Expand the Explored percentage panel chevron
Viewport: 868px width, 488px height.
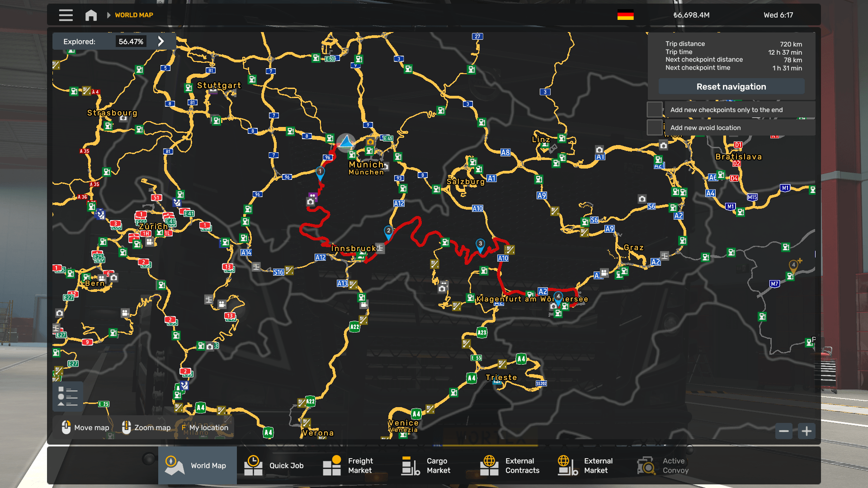(161, 41)
